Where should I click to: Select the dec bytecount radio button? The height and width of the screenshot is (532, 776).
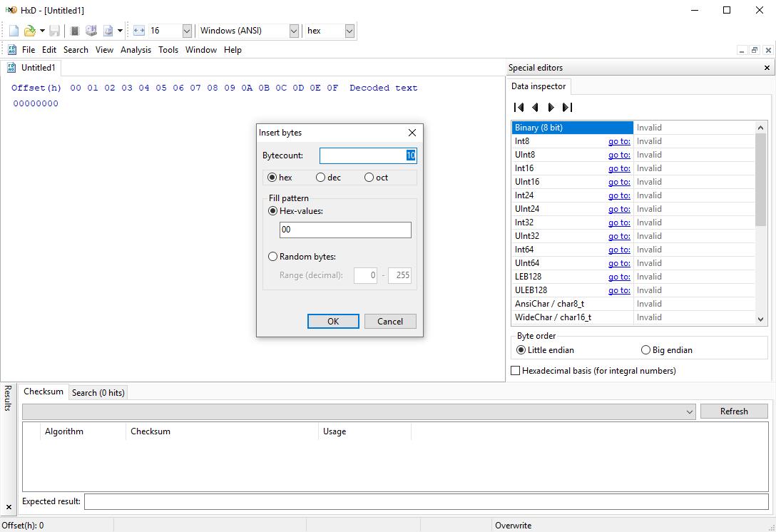tap(321, 178)
